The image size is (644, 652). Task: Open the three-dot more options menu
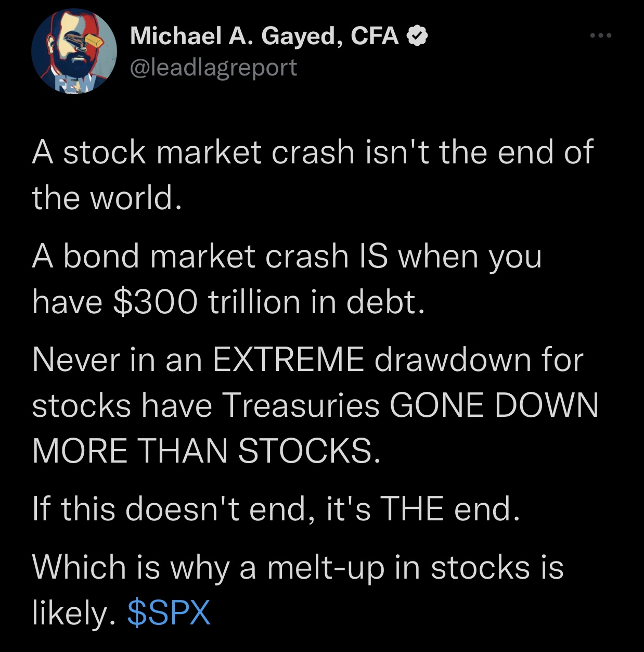click(601, 35)
